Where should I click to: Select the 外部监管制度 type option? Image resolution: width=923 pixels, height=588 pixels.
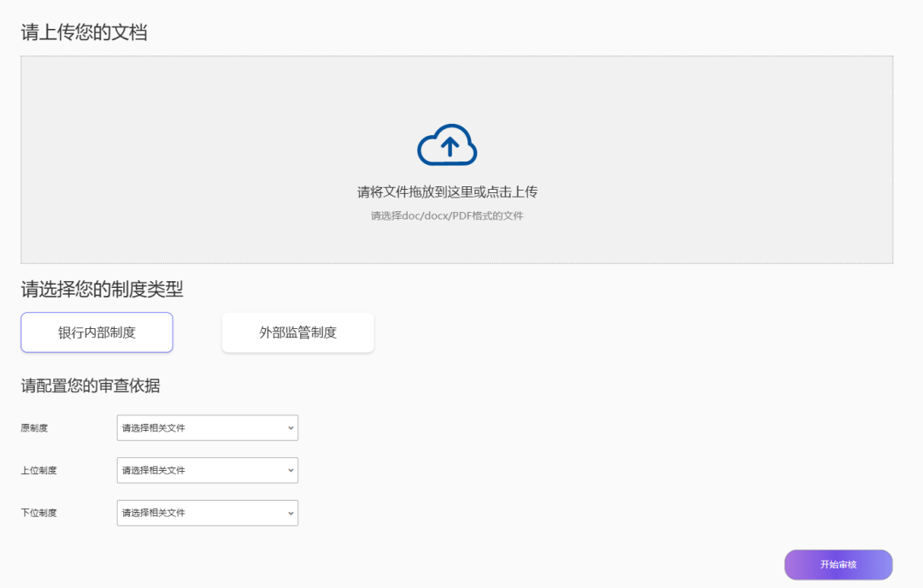point(297,332)
